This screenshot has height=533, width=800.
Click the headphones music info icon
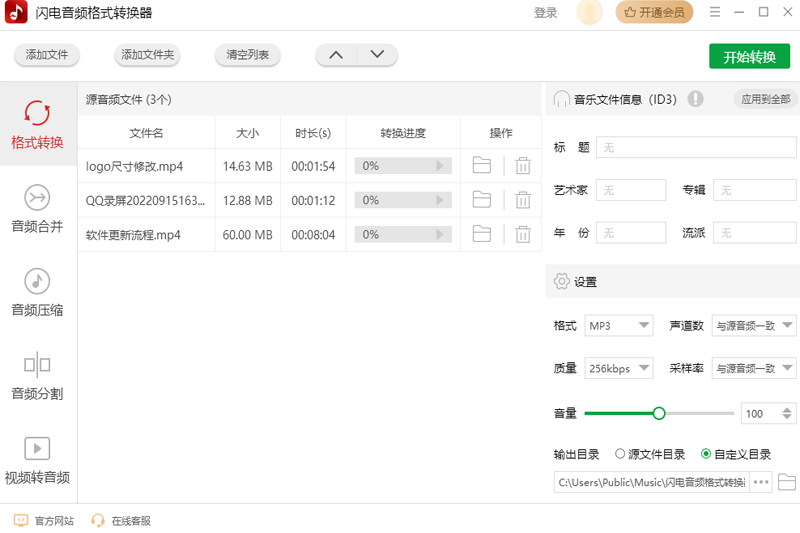tap(561, 99)
